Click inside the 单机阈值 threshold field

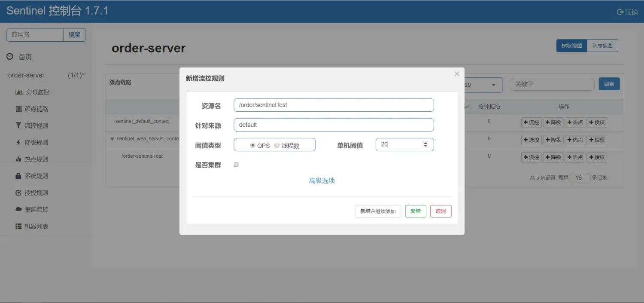click(404, 145)
